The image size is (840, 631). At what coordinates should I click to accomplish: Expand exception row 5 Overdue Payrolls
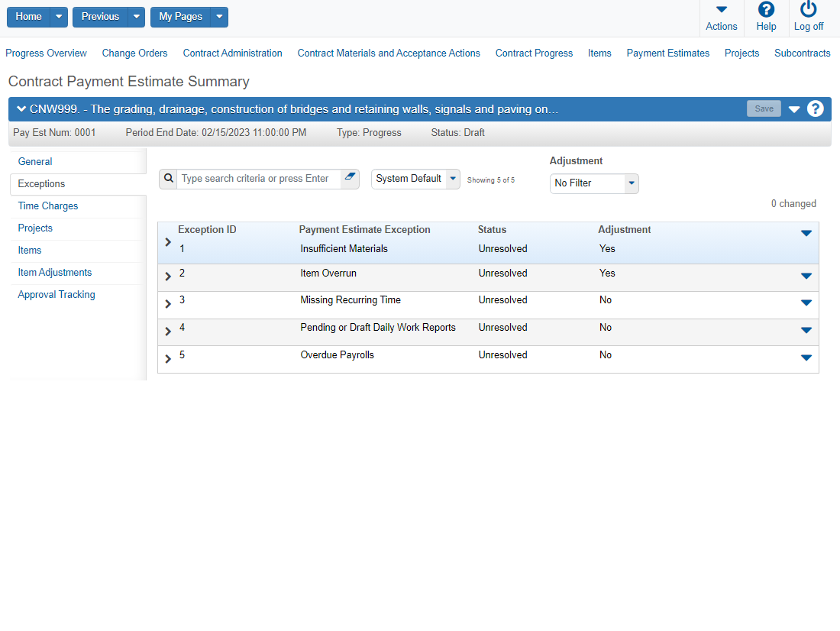pyautogui.click(x=168, y=358)
